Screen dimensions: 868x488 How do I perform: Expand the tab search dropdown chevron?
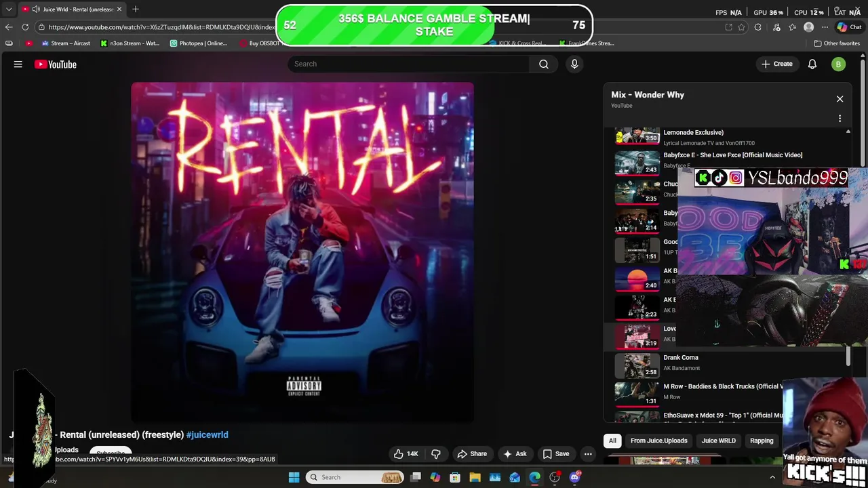coord(8,9)
